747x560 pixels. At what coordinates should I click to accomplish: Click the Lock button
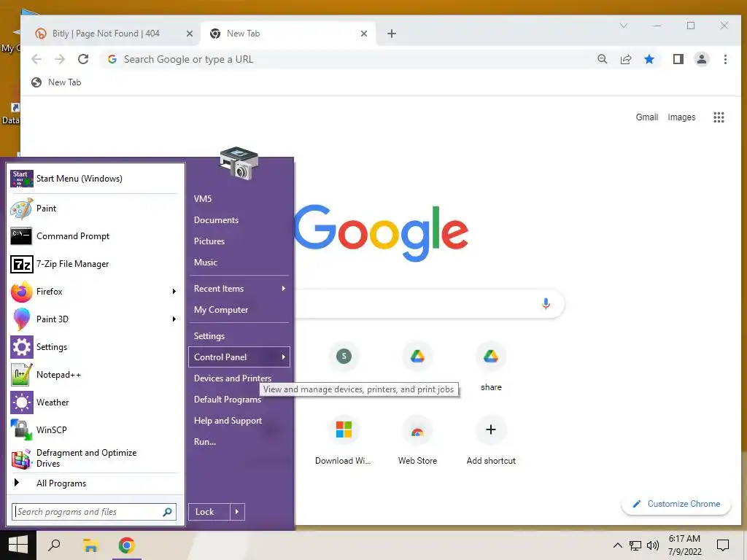click(209, 511)
